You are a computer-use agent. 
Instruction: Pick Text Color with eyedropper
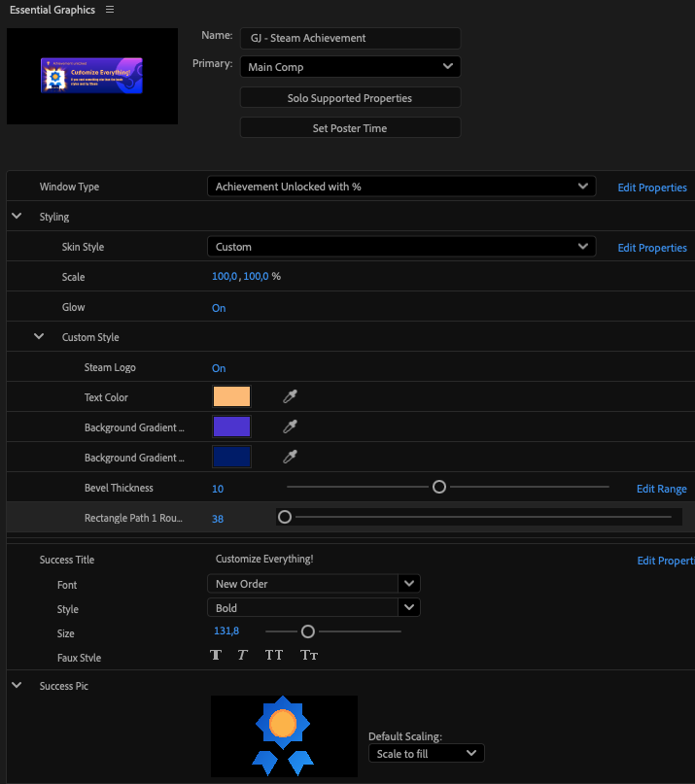(290, 396)
